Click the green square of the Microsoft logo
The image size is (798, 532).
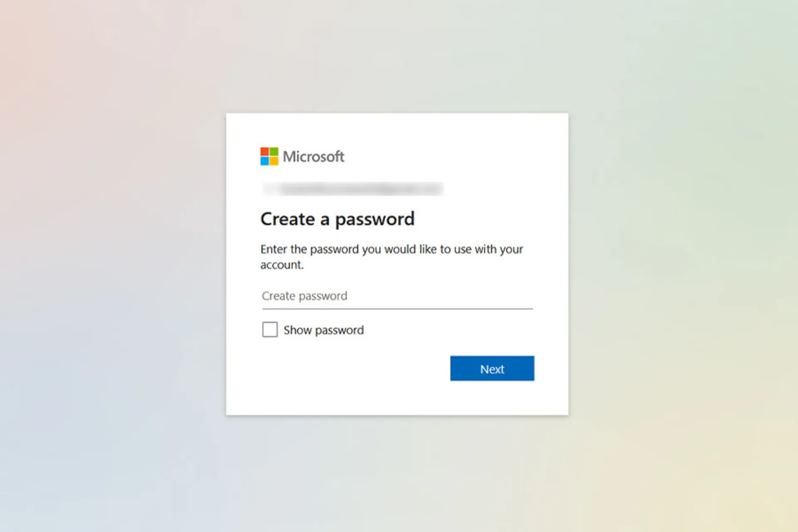click(274, 152)
